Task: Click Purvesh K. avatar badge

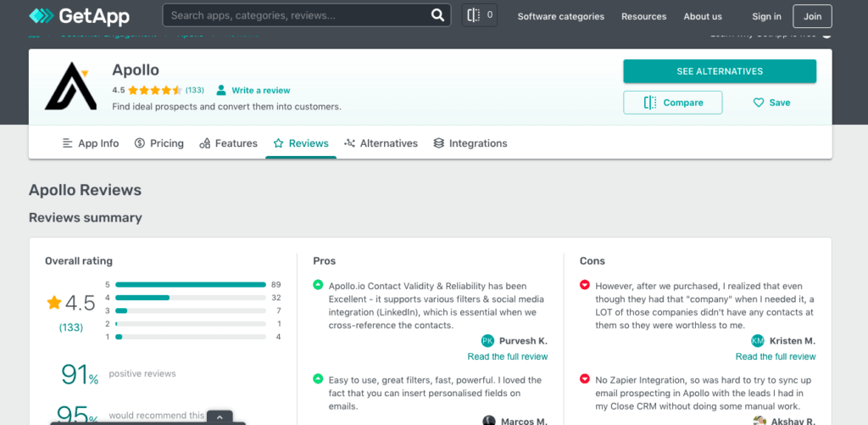Action: pyautogui.click(x=487, y=341)
